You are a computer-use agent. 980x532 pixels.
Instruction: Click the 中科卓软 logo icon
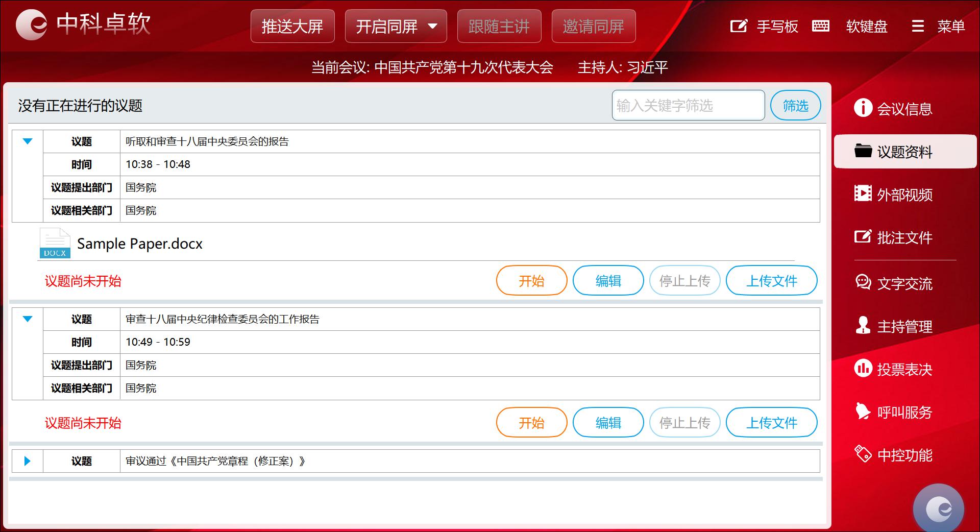point(32,25)
